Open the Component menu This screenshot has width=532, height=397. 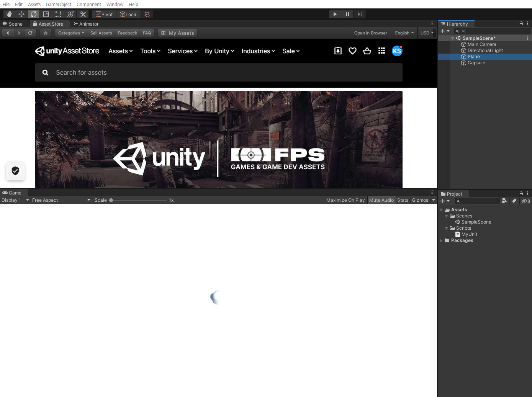pos(89,4)
